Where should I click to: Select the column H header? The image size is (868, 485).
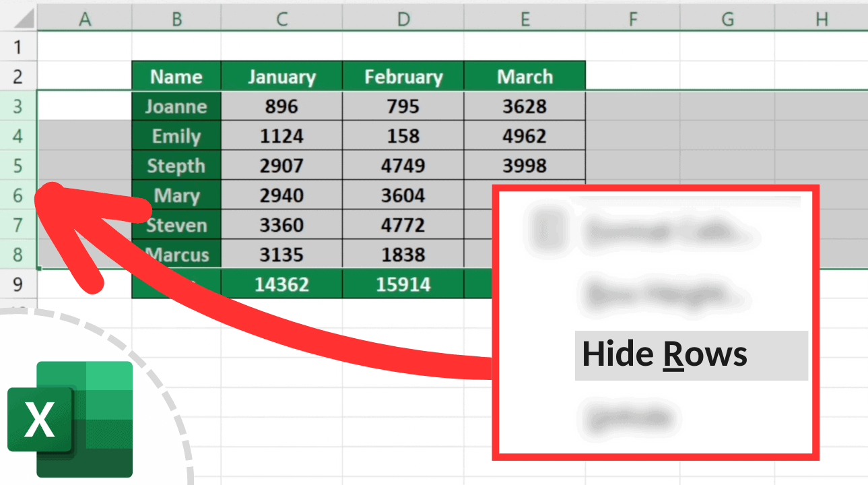(821, 19)
